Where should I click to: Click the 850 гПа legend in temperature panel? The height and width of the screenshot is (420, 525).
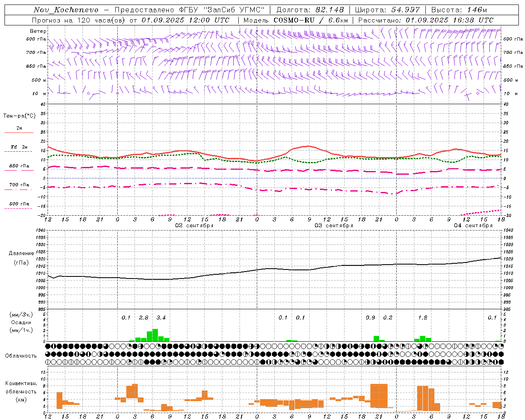click(x=19, y=166)
